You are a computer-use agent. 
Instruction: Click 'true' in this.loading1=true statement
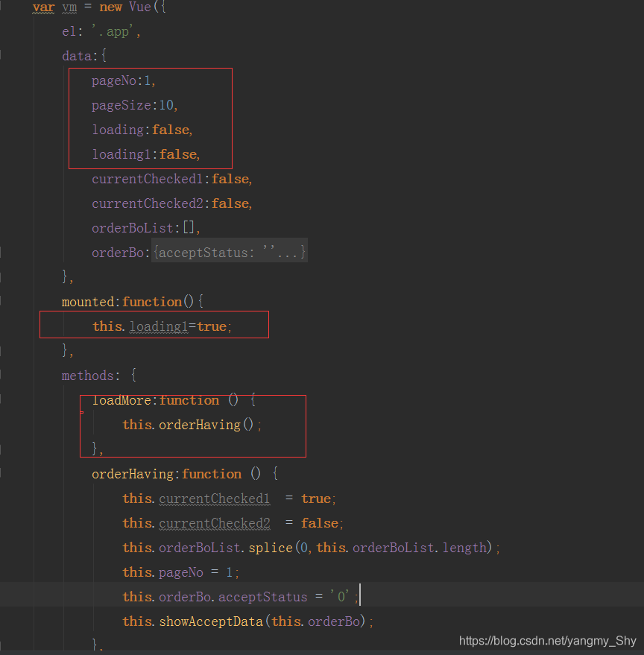[212, 326]
